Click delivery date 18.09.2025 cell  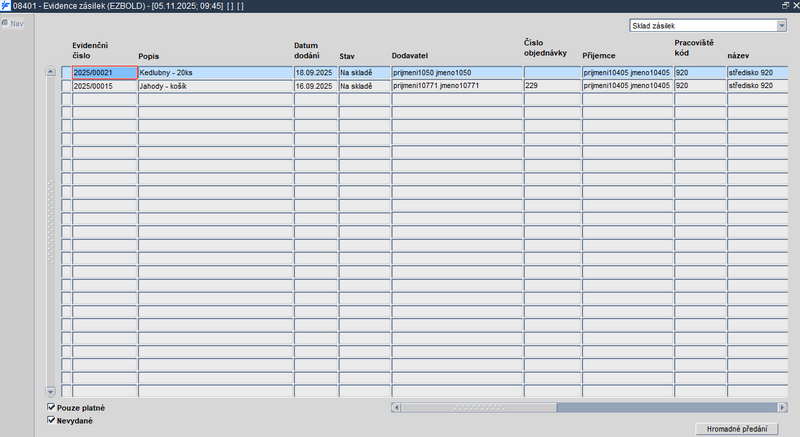tap(316, 72)
